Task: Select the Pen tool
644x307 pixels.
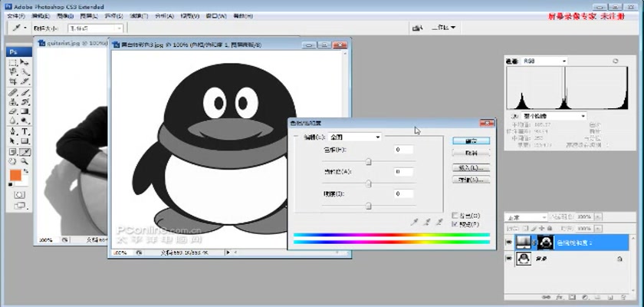Action: point(13,131)
